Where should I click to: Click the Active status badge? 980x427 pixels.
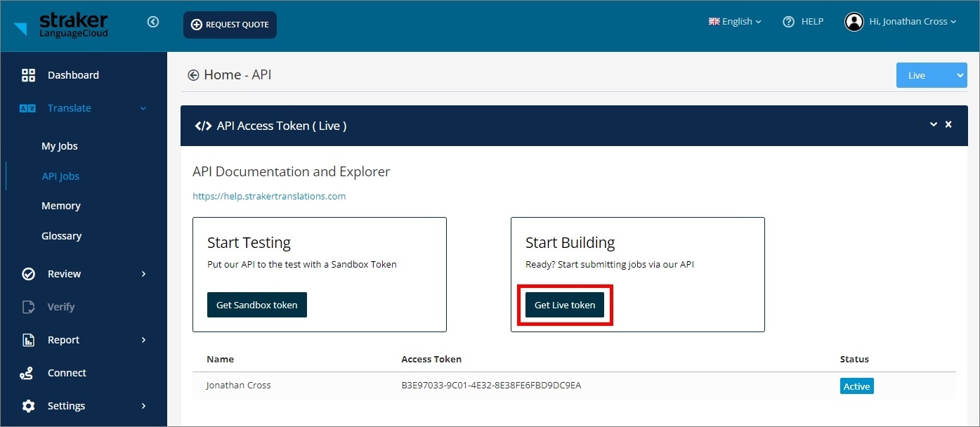coord(857,386)
